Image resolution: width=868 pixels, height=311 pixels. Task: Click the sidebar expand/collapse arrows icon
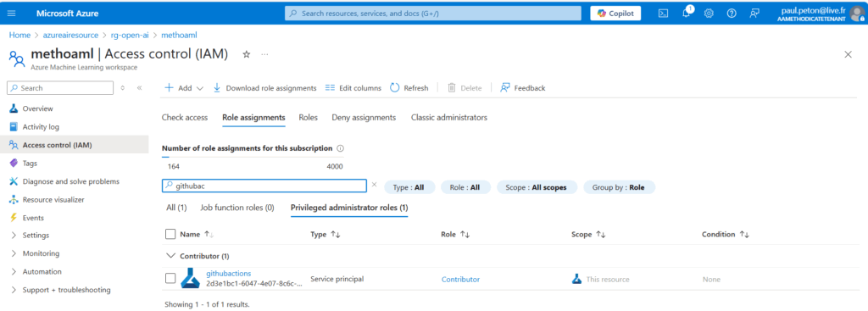pos(123,88)
